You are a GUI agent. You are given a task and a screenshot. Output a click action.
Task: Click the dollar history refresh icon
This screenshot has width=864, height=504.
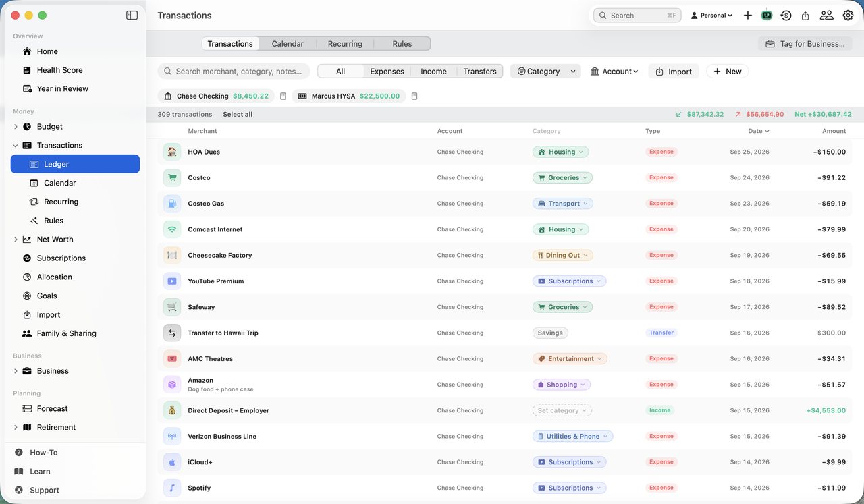(786, 15)
